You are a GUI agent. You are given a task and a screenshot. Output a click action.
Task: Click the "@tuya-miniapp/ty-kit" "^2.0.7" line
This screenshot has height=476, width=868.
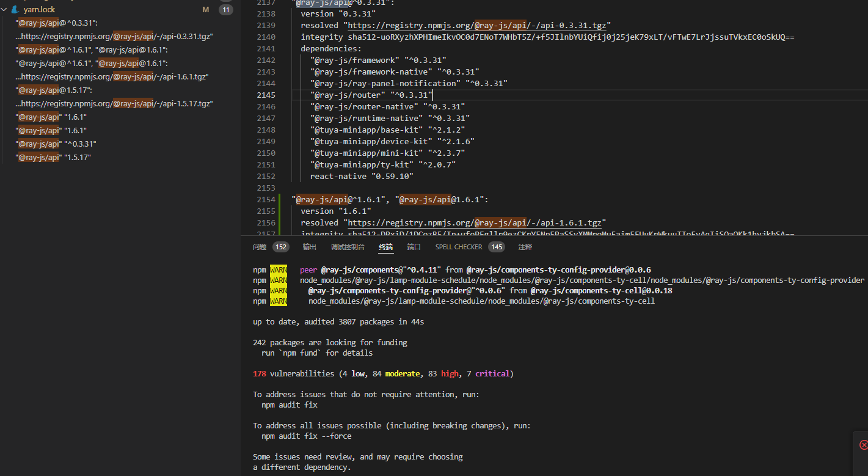pos(383,165)
